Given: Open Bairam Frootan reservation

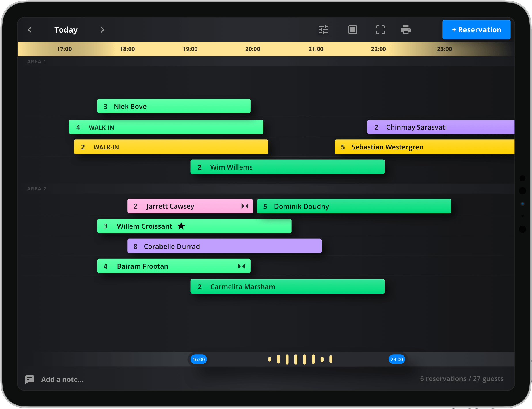Looking at the screenshot, I should pos(174,266).
